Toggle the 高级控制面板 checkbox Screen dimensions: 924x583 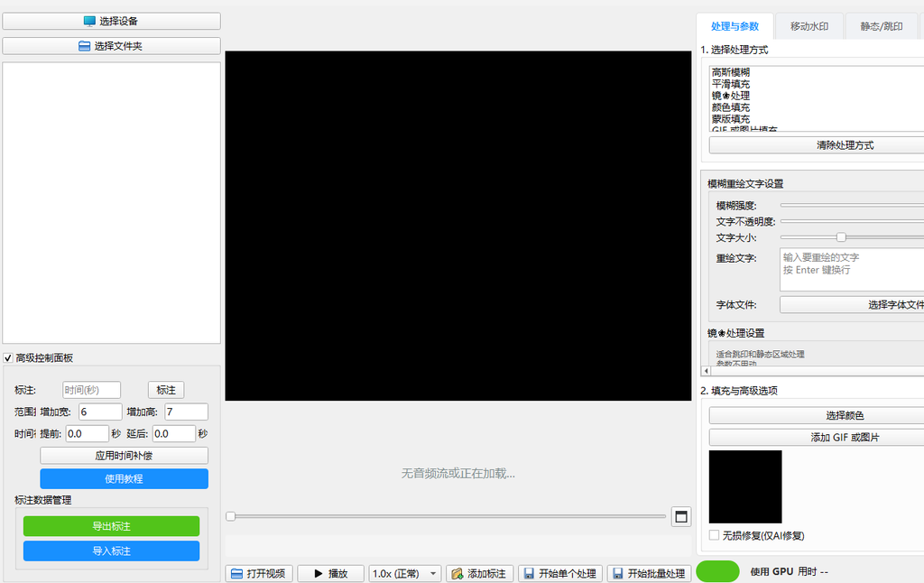[8, 357]
